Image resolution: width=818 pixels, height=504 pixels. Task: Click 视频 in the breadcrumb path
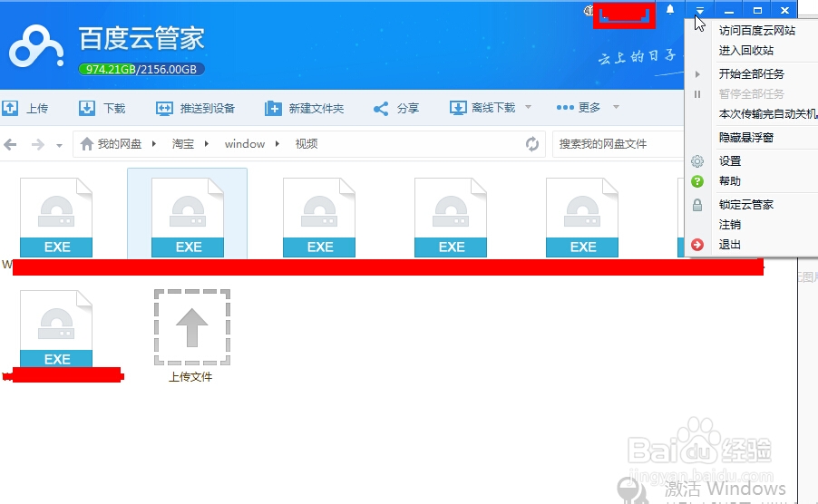[307, 144]
